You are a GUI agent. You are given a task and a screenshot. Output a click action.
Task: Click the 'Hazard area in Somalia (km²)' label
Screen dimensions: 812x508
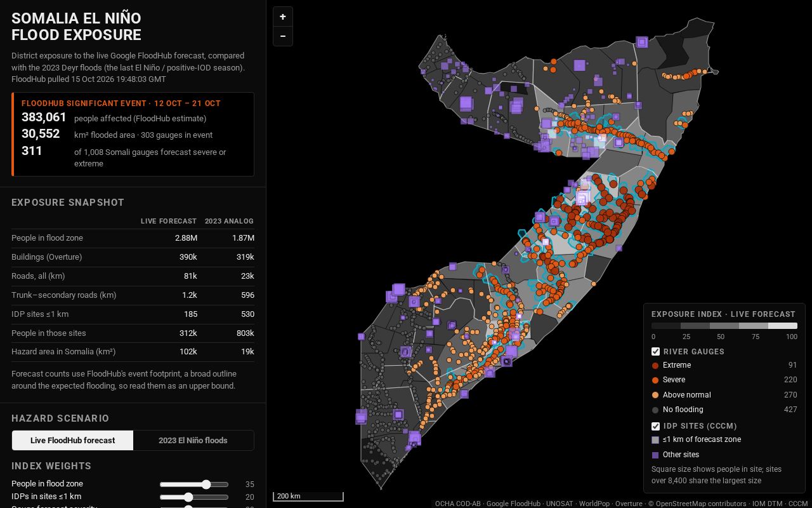point(63,352)
